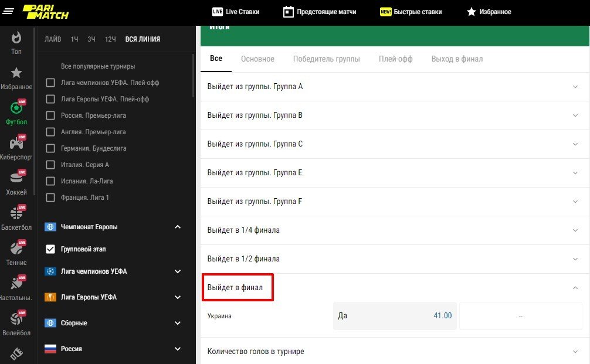Open the hamburger menu icon
Screen dimensions: 590x364
(8, 12)
